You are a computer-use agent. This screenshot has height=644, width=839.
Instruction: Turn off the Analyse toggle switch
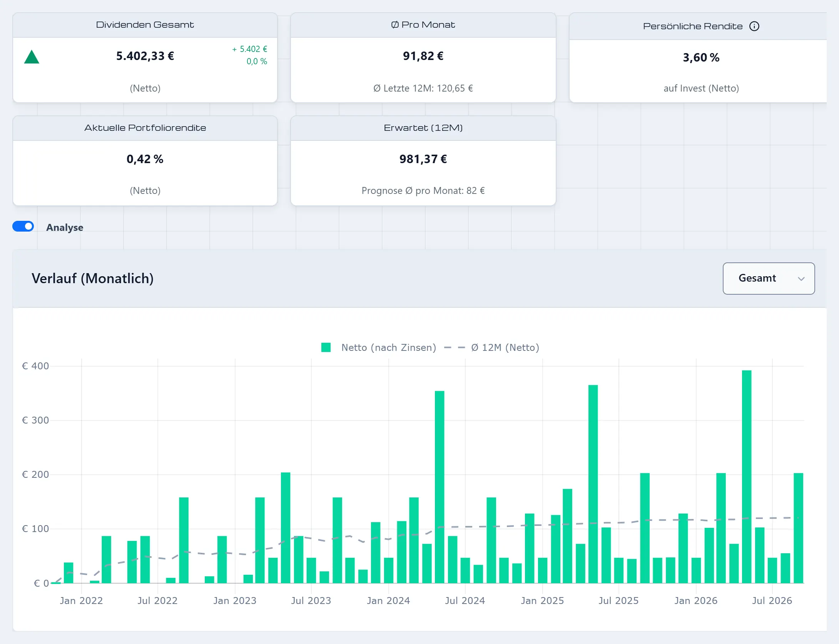click(x=23, y=227)
